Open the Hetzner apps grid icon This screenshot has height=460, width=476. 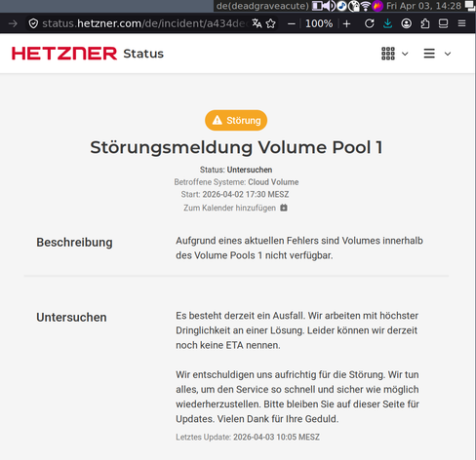click(388, 54)
